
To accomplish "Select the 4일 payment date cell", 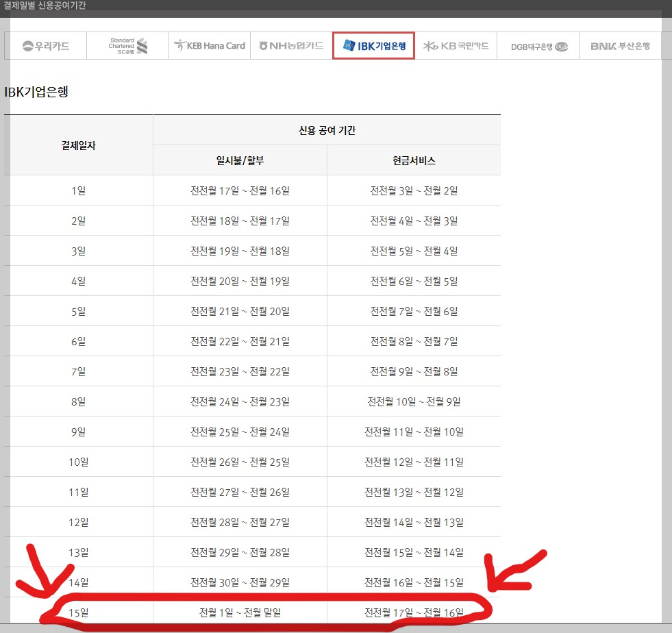I will click(78, 281).
